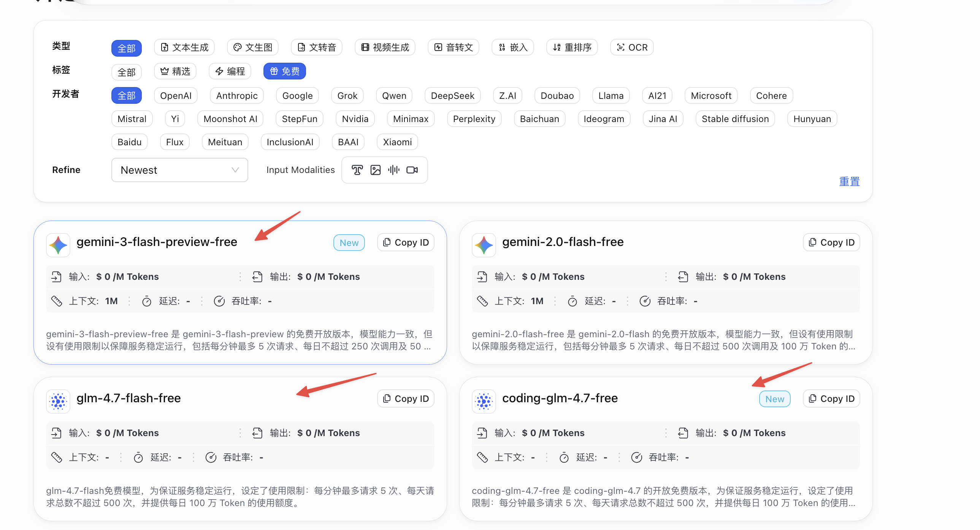Select 全部 in the 类型 row
This screenshot has width=980, height=530.
pyautogui.click(x=126, y=48)
